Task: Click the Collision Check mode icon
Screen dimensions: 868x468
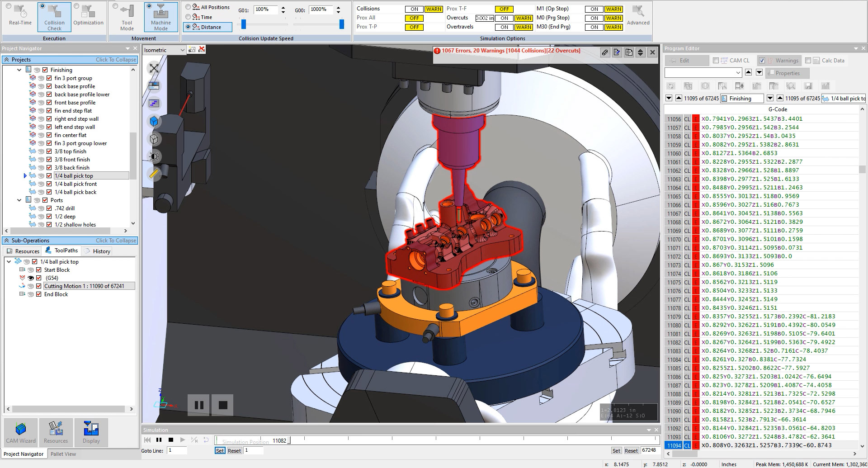Action: point(54,17)
